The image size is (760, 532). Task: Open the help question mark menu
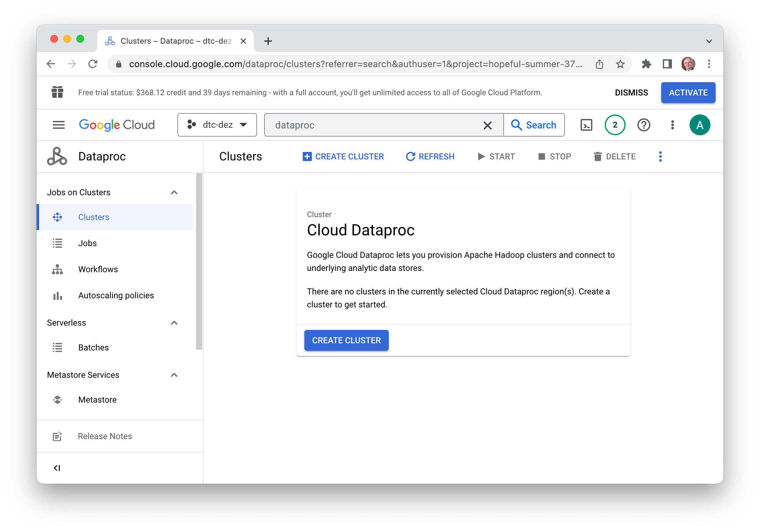coord(644,125)
